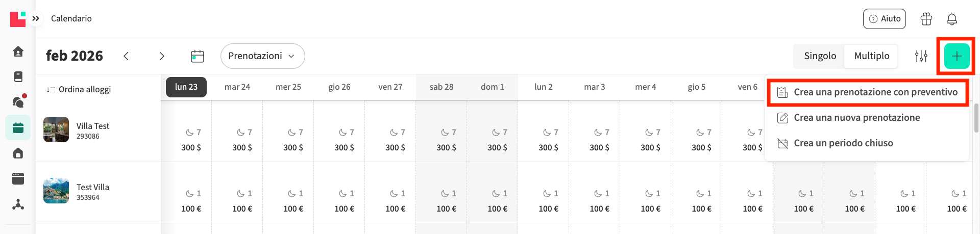Open the calendar filter settings sliders
Image resolution: width=980 pixels, height=234 pixels.
tap(921, 56)
